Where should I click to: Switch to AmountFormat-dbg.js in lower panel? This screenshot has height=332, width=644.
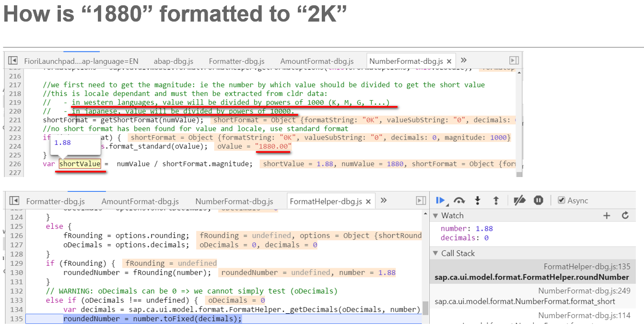(x=140, y=202)
